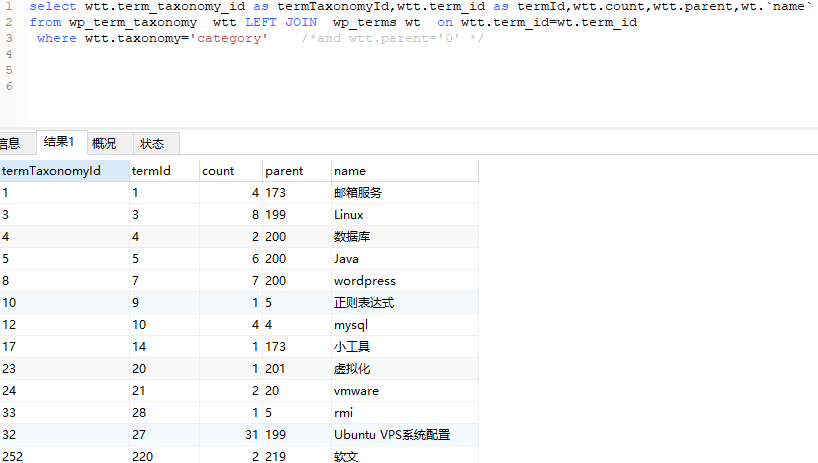Select the parent column header
Image resolution: width=818 pixels, height=463 pixels.
[297, 171]
